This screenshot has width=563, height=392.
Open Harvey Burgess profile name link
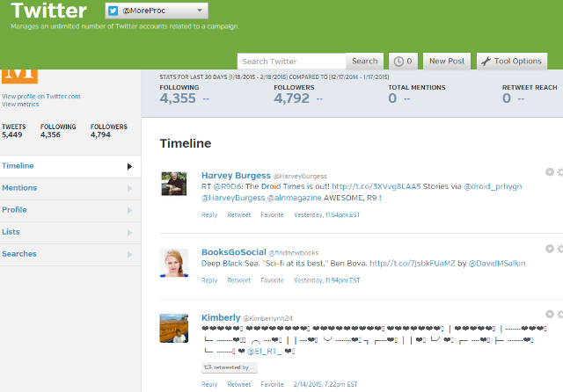pyautogui.click(x=236, y=176)
